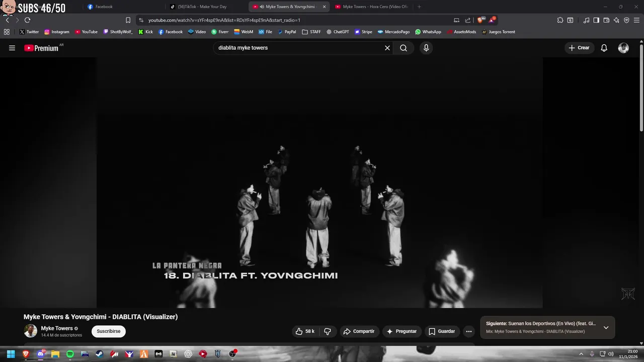Close the Myke Towers & Yovngchimi tab
The width and height of the screenshot is (644, 362).
coord(324,7)
